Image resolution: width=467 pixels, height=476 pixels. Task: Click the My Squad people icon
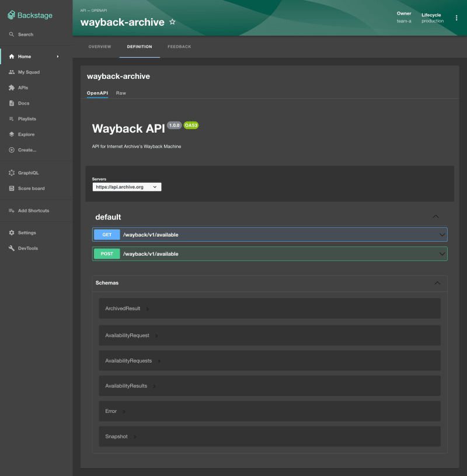point(12,72)
